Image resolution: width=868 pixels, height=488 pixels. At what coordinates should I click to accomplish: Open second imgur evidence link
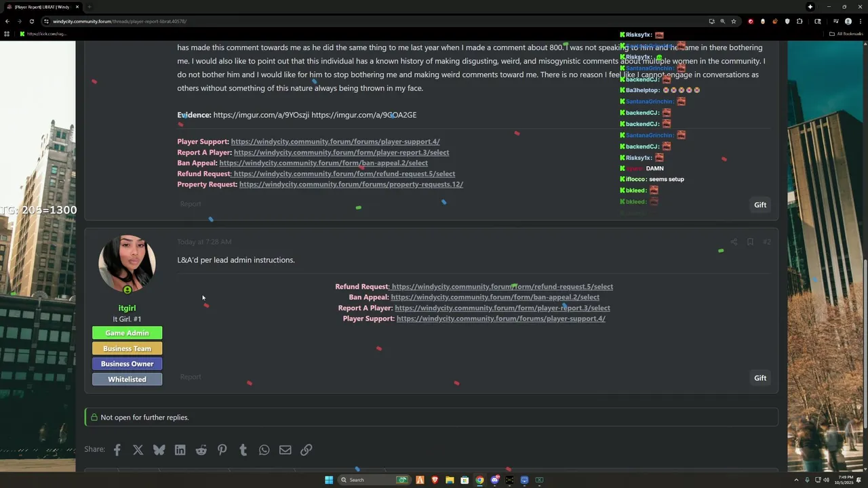click(364, 115)
